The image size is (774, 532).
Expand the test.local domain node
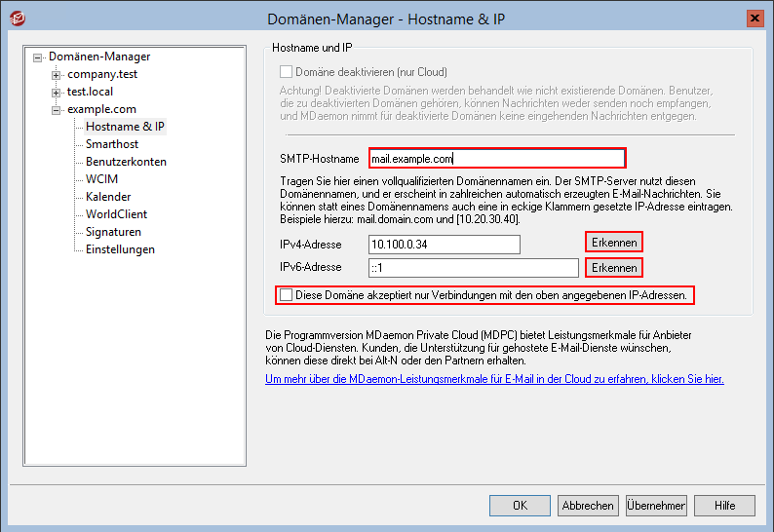[57, 93]
